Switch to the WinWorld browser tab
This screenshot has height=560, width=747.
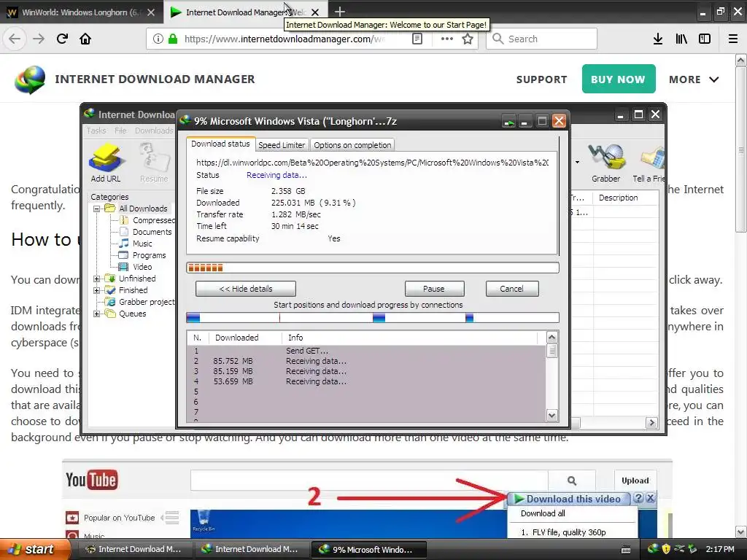81,12
